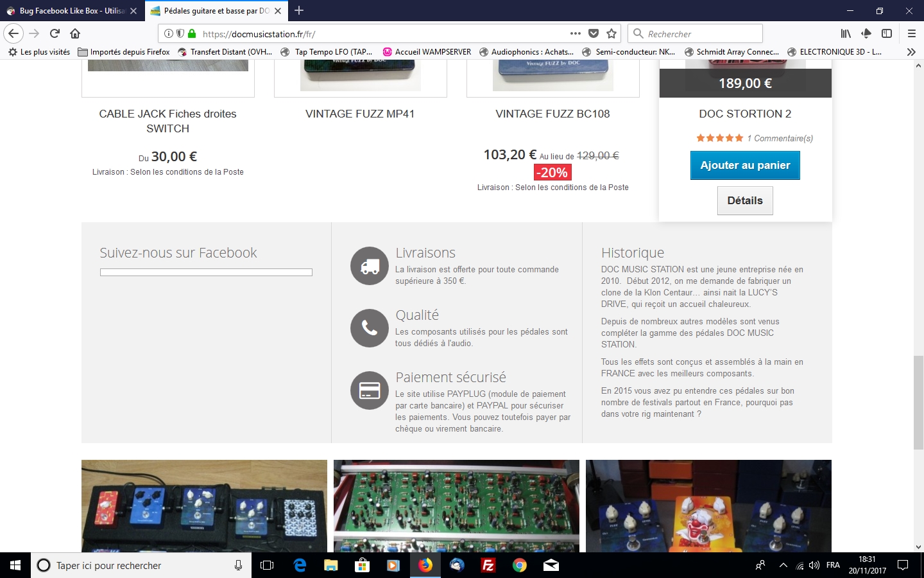The height and width of the screenshot is (578, 924).
Task: Click the Rechercher search field
Action: (695, 33)
